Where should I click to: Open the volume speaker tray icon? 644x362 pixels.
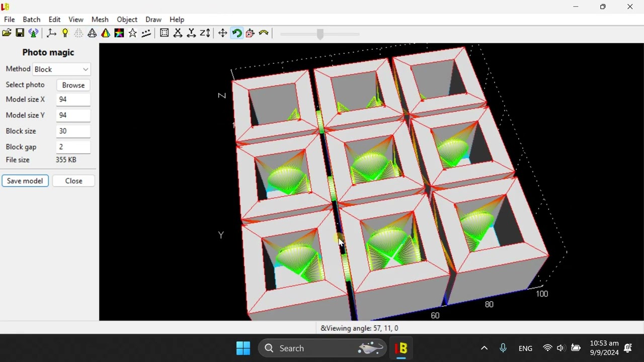561,348
